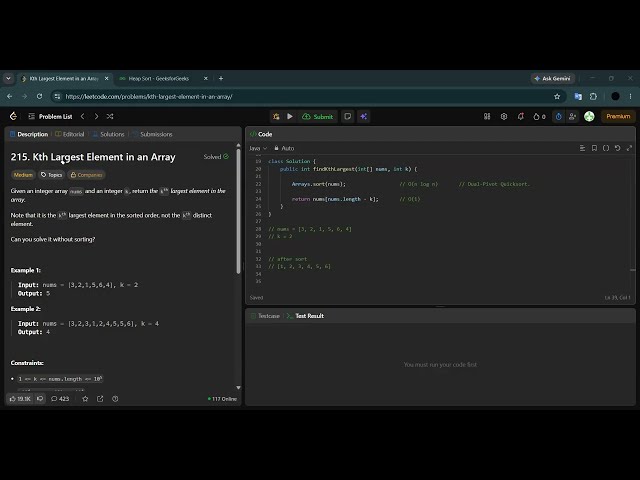Run the code with the play icon

click(x=290, y=116)
